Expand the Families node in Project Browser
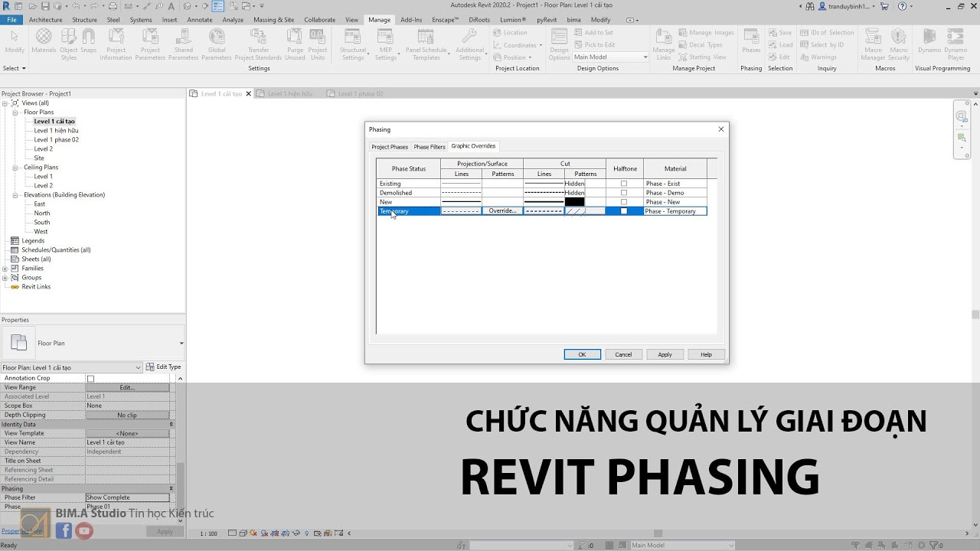Viewport: 980px width, 551px height. (5, 269)
